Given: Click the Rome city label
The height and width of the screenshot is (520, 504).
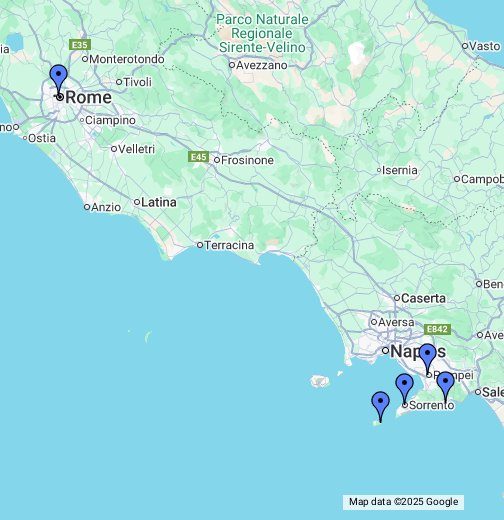Looking at the screenshot, I should point(88,98).
